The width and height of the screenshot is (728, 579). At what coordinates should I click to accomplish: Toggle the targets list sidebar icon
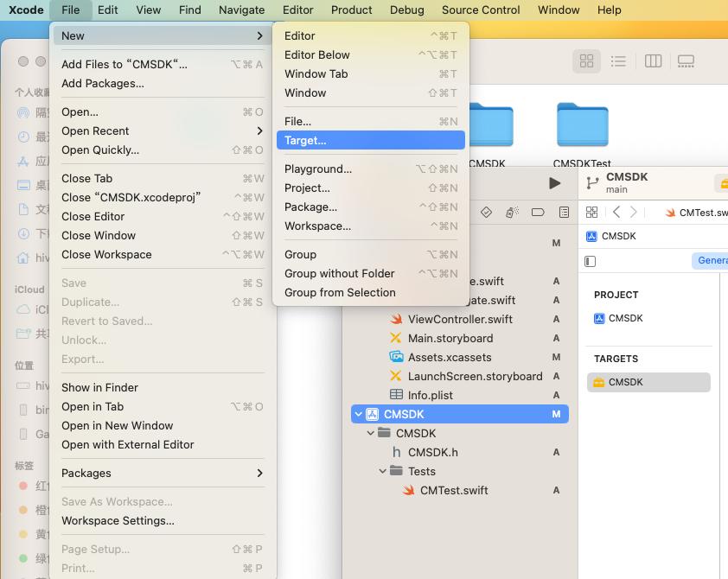tap(590, 261)
